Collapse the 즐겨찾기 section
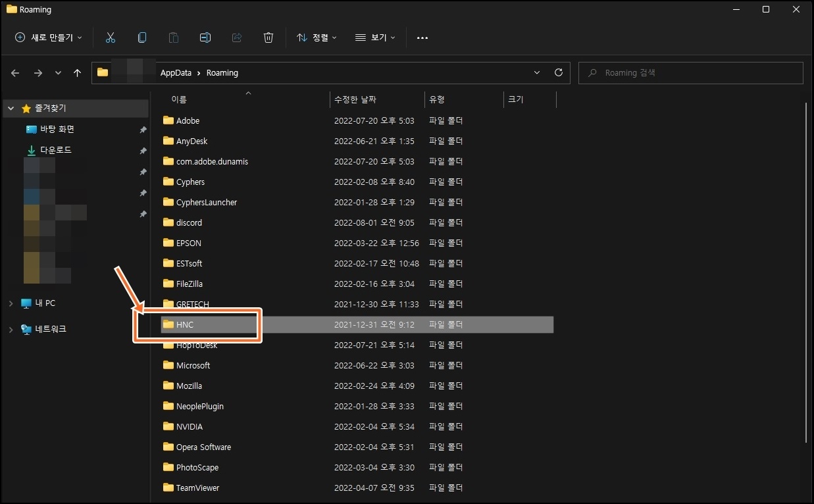Viewport: 814px width, 504px height. [x=11, y=109]
